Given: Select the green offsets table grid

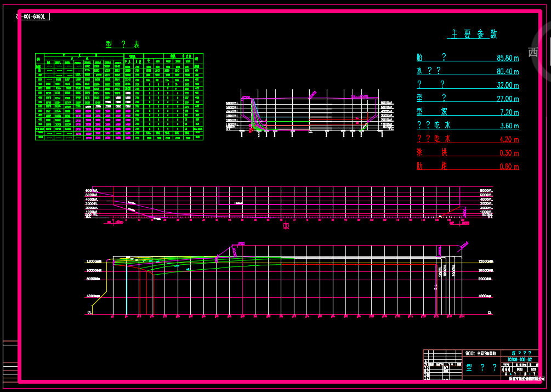Looking at the screenshot, I should tap(119, 97).
